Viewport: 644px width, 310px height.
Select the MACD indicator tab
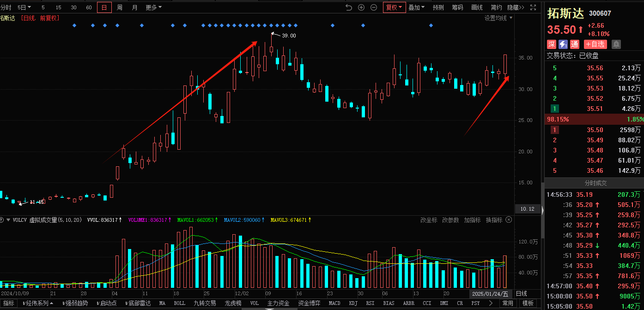coord(334,304)
